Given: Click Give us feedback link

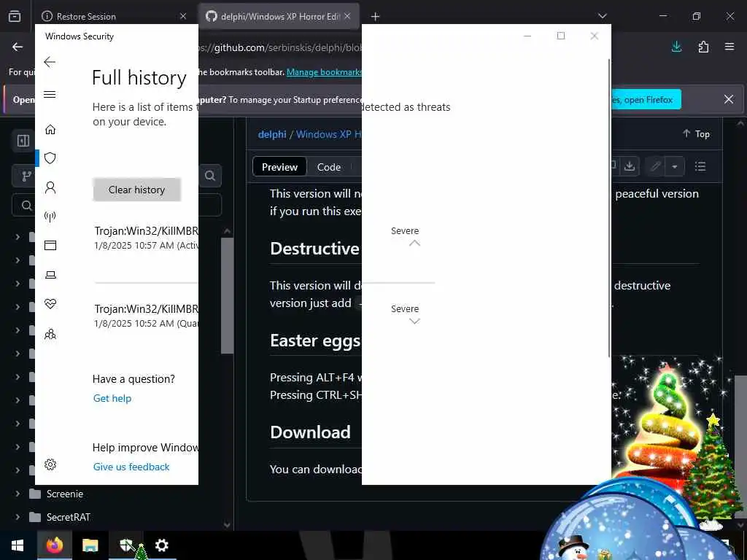Looking at the screenshot, I should click(131, 467).
